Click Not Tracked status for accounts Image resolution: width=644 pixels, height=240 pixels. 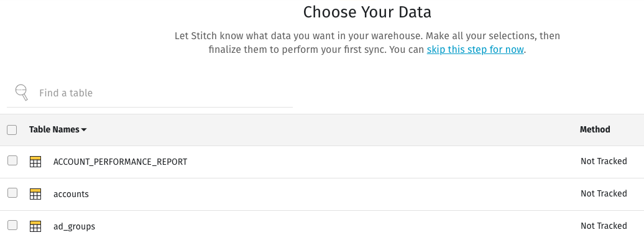604,193
